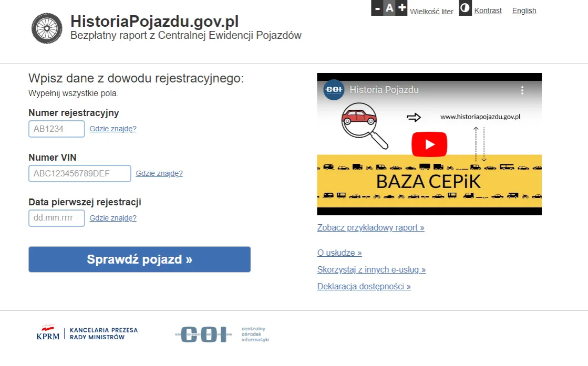Focus the Data pierwszej rejestracji field
This screenshot has height=366, width=588.
(x=57, y=218)
